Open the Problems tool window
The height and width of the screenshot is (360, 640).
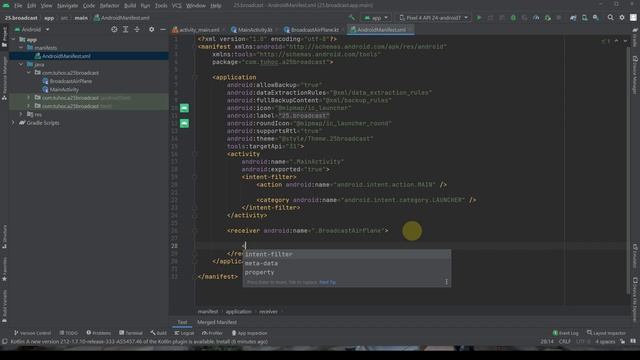98,333
